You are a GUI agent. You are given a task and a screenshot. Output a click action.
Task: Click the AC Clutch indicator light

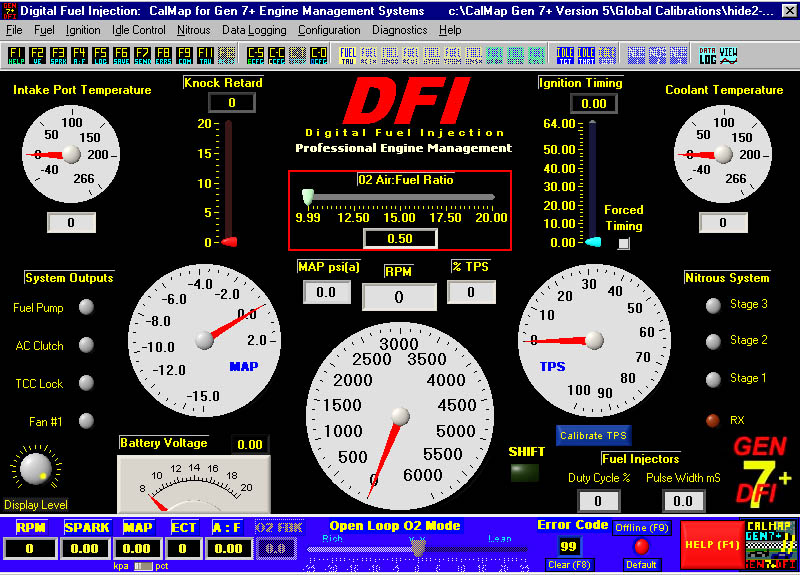(86, 345)
